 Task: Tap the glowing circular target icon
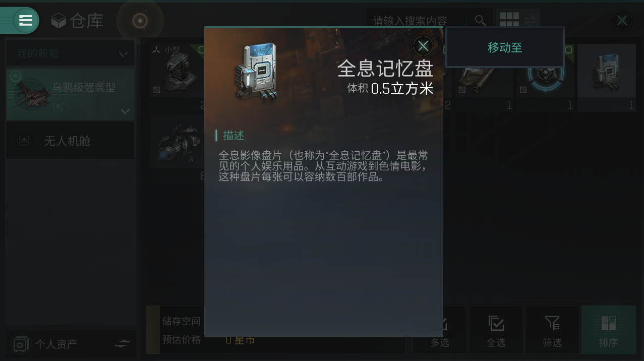[x=140, y=21]
